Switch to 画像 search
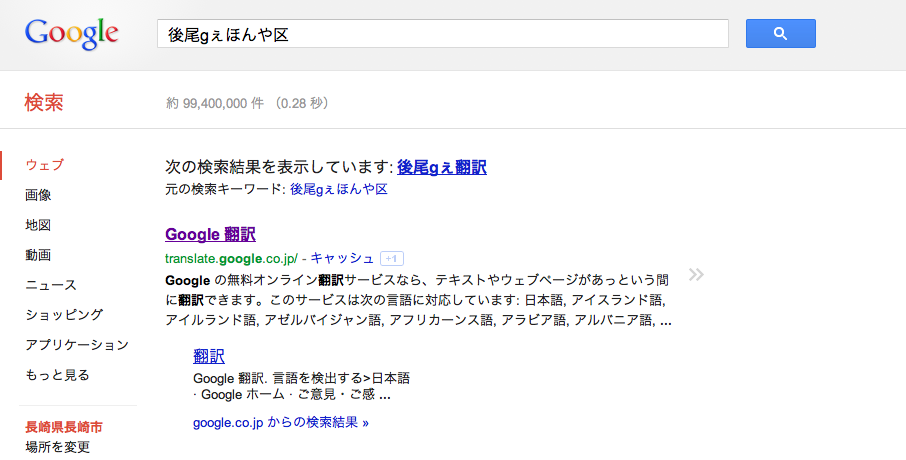This screenshot has height=460, width=906. click(38, 195)
